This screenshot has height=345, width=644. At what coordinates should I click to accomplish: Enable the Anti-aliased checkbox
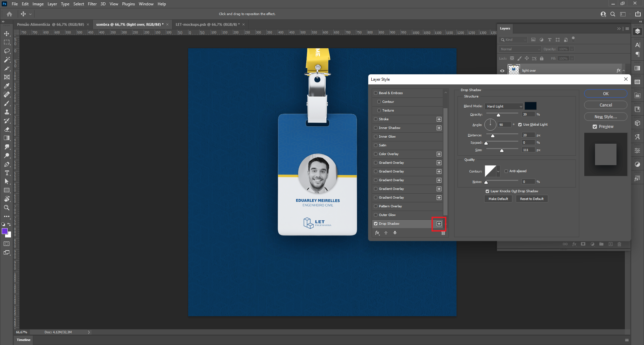pyautogui.click(x=506, y=171)
